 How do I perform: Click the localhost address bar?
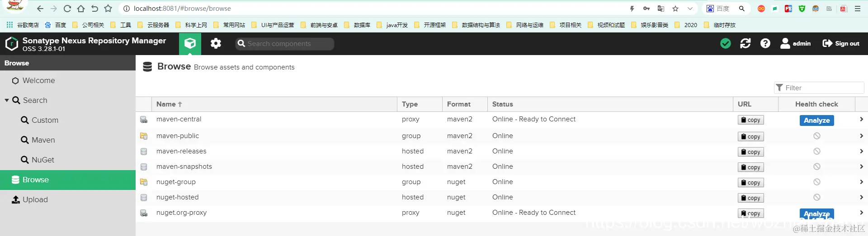tap(371, 9)
